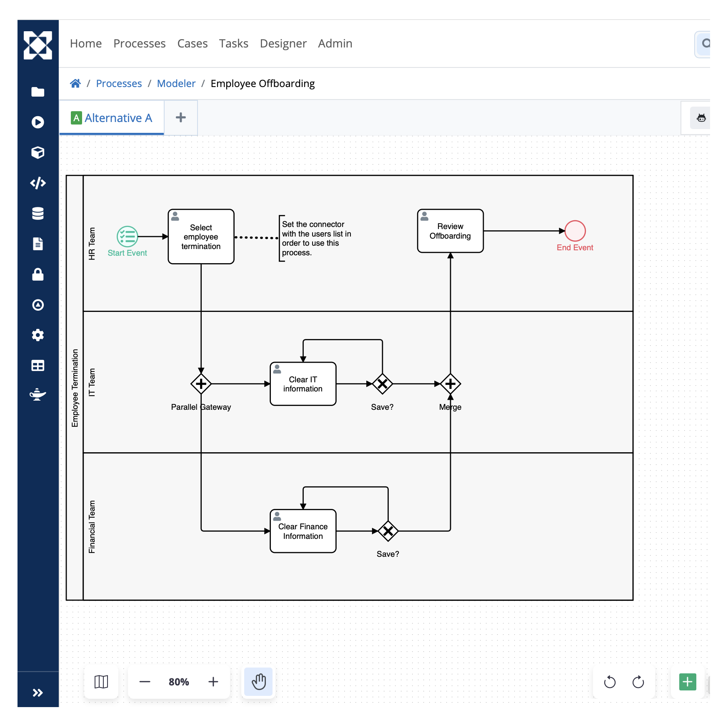Viewport: 728px width, 725px height.
Task: Open the table grid sidebar icon
Action: (x=38, y=366)
